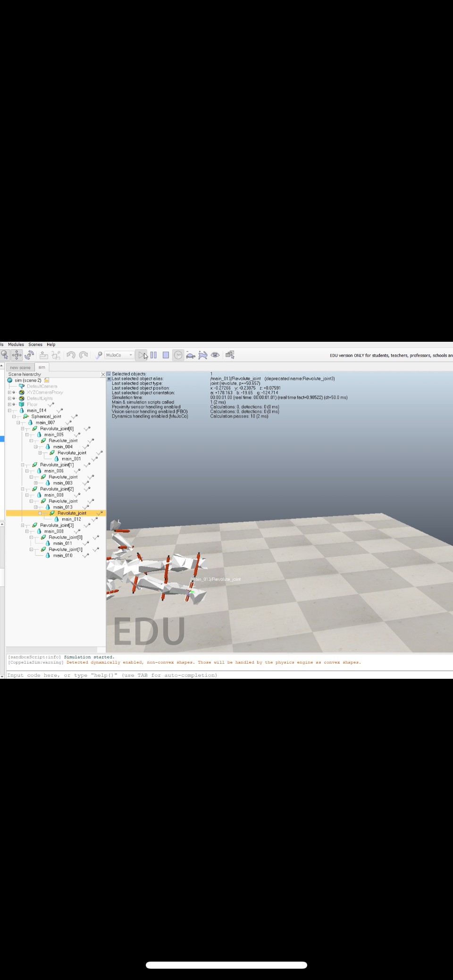The height and width of the screenshot is (980, 453).
Task: Open the MuJoCo physics engine dropdown
Action: (x=119, y=355)
